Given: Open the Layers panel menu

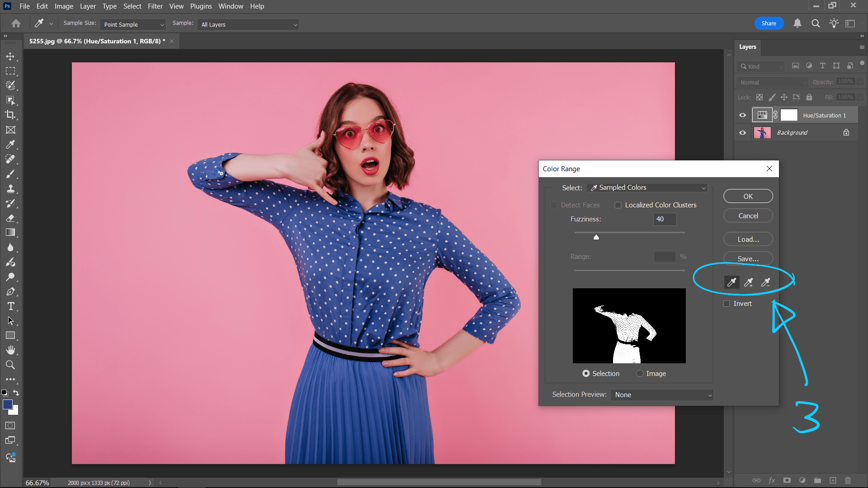Looking at the screenshot, I should click(862, 47).
